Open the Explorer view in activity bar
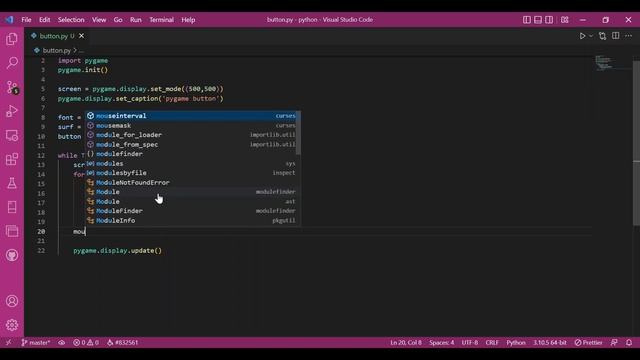Screen dimensions: 640x360 [12, 39]
